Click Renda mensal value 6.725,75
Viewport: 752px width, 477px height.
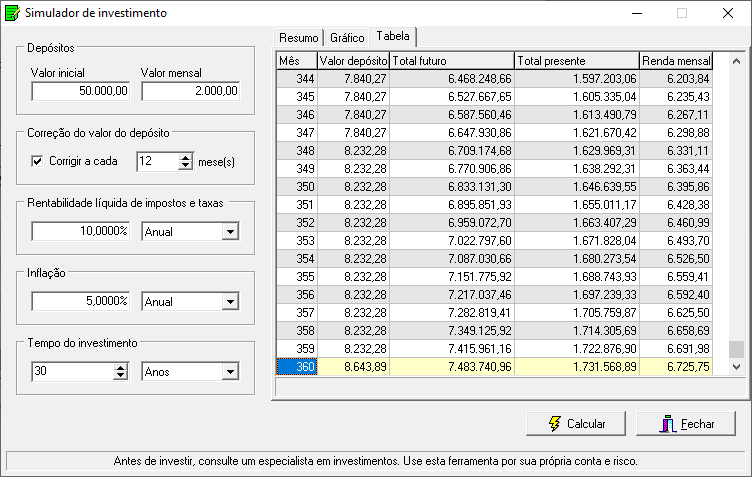[676, 367]
